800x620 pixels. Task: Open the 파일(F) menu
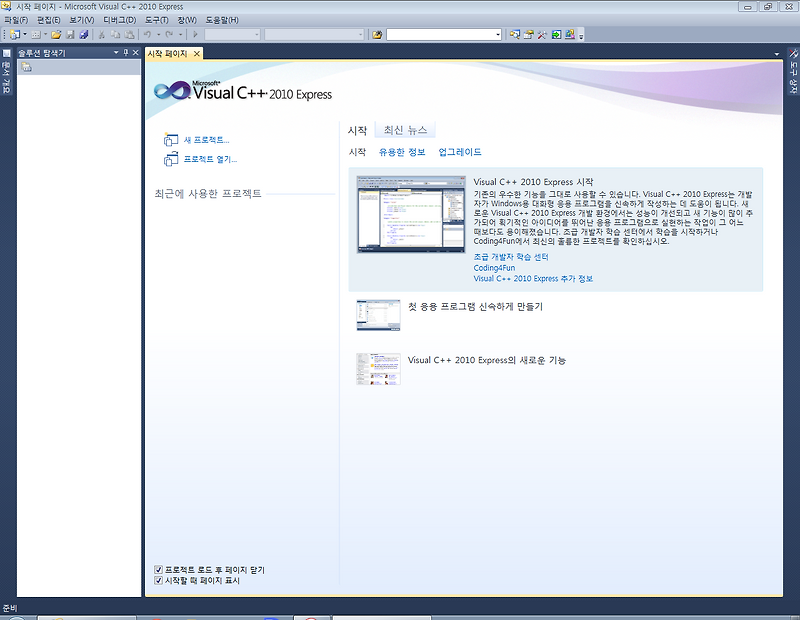pos(16,20)
